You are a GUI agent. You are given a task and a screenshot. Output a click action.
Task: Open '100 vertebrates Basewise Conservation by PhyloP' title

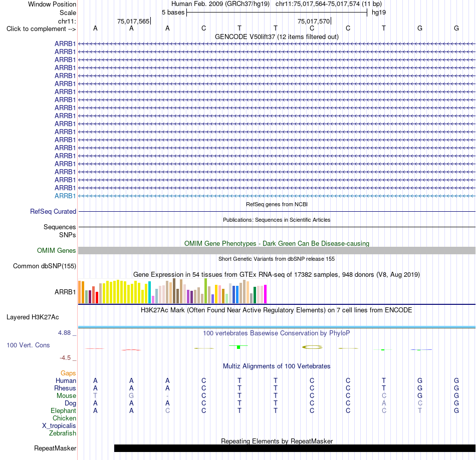(x=277, y=333)
